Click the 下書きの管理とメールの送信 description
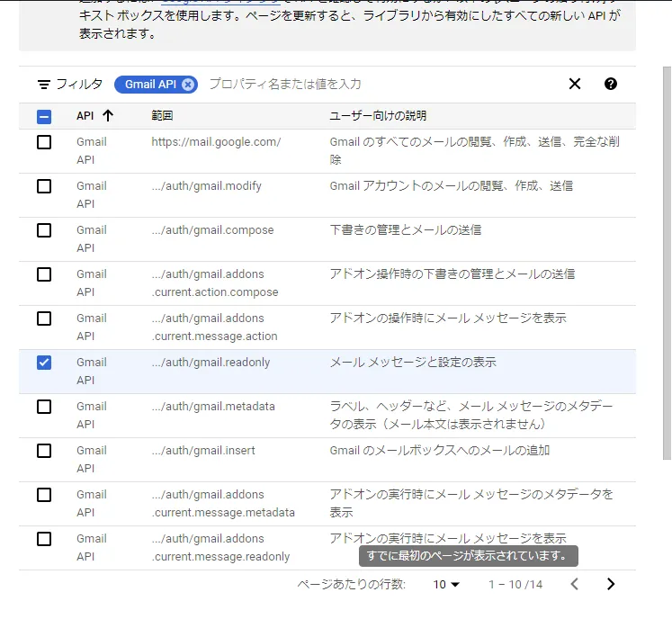 click(x=406, y=230)
